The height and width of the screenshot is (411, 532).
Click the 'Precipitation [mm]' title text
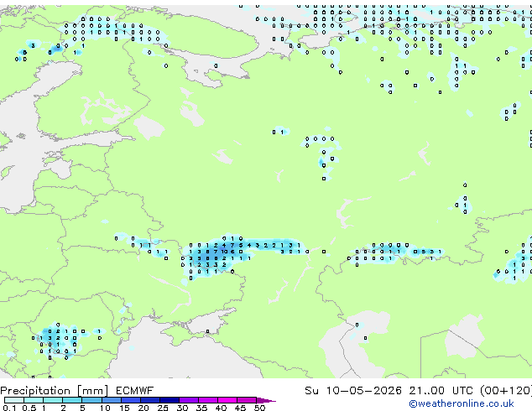[55, 391]
